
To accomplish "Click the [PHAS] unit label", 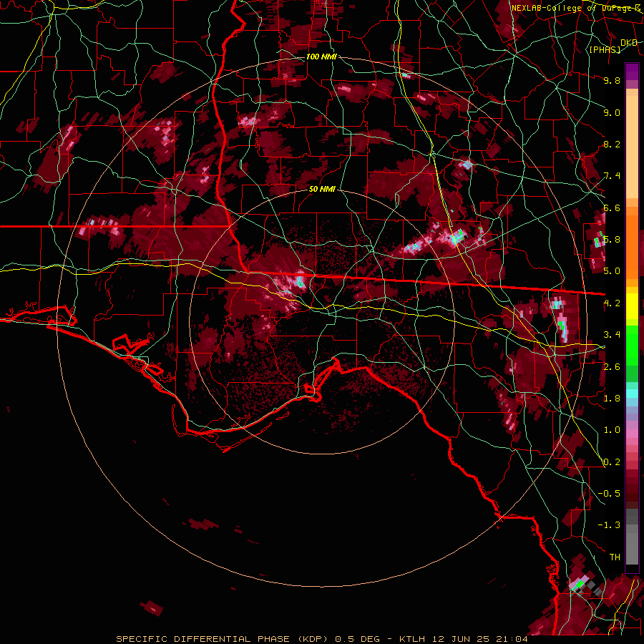I will tap(605, 49).
